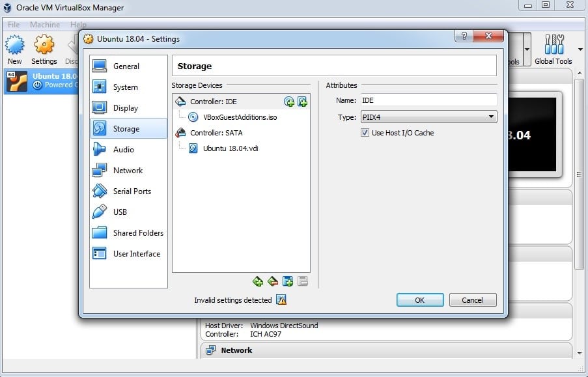
Task: Click the hard disk icon of Ubuntu 18.04.vdi
Action: pyautogui.click(x=193, y=148)
